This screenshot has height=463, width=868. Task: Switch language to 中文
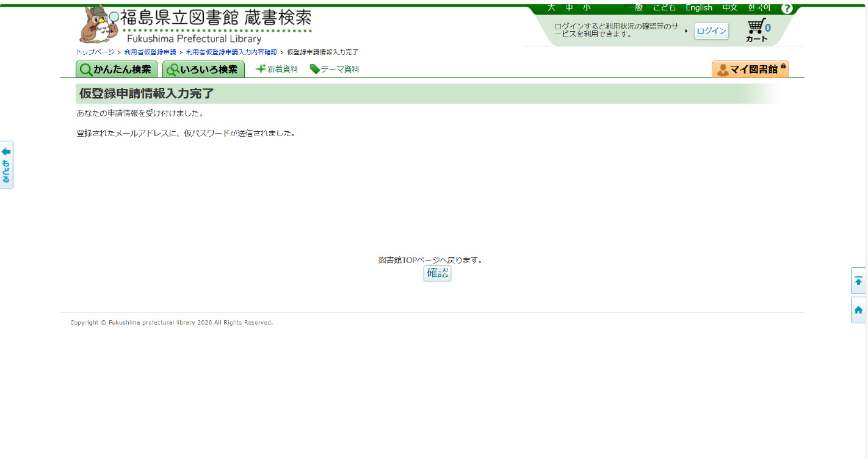pos(729,7)
